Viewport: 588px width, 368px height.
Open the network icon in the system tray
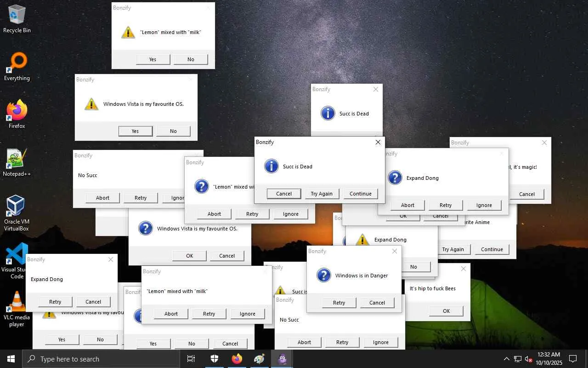pos(518,359)
